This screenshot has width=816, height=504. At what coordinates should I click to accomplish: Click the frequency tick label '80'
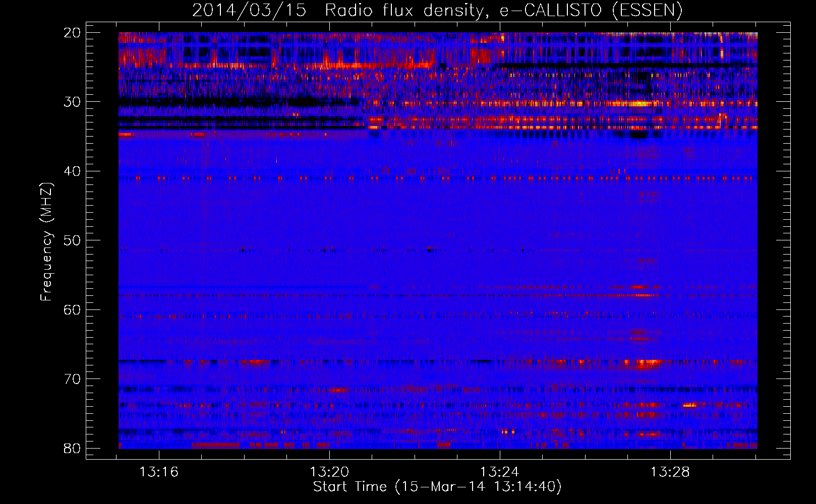click(72, 448)
